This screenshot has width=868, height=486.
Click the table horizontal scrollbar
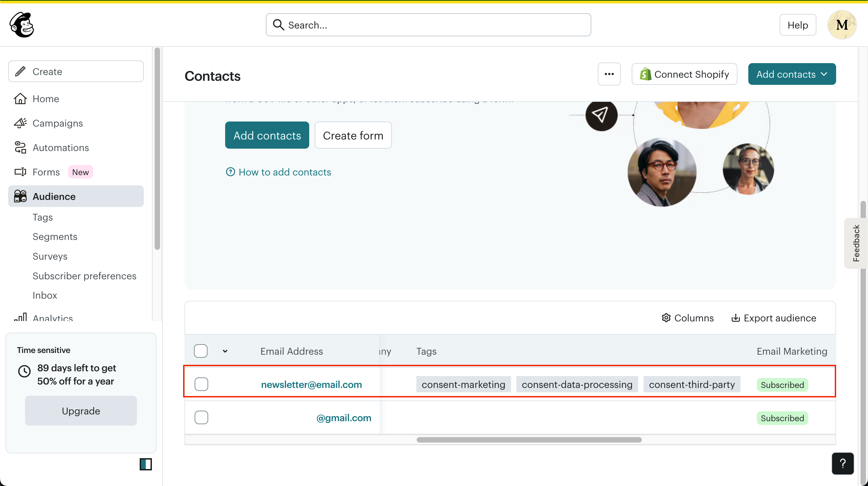click(529, 440)
